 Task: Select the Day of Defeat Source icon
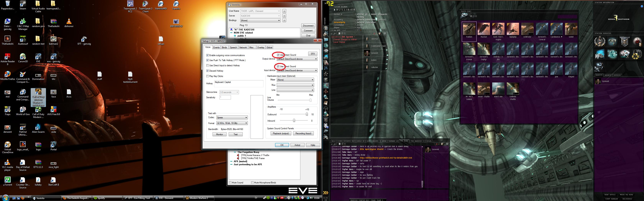[23, 165]
